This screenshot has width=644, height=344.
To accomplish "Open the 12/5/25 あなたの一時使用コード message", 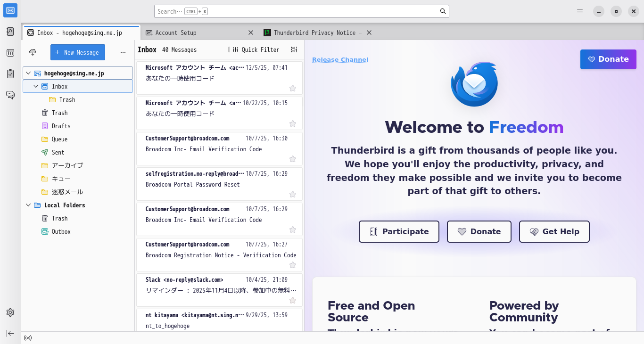I will (219, 78).
